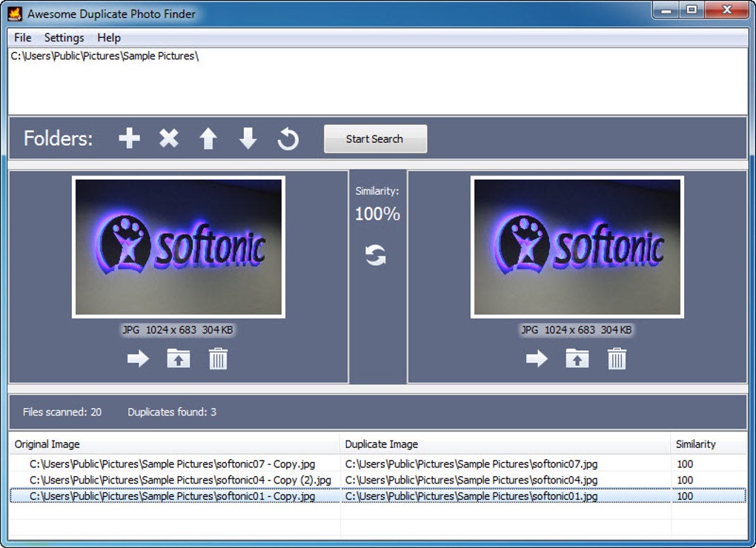Click duplicate path softonic04.jpg cell

(471, 480)
